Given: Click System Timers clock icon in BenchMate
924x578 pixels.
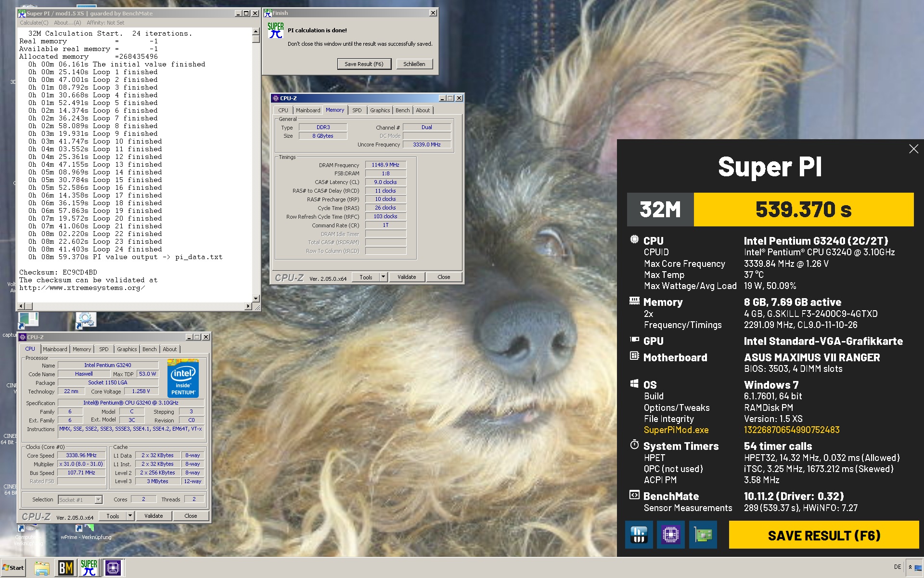Looking at the screenshot, I should (634, 445).
